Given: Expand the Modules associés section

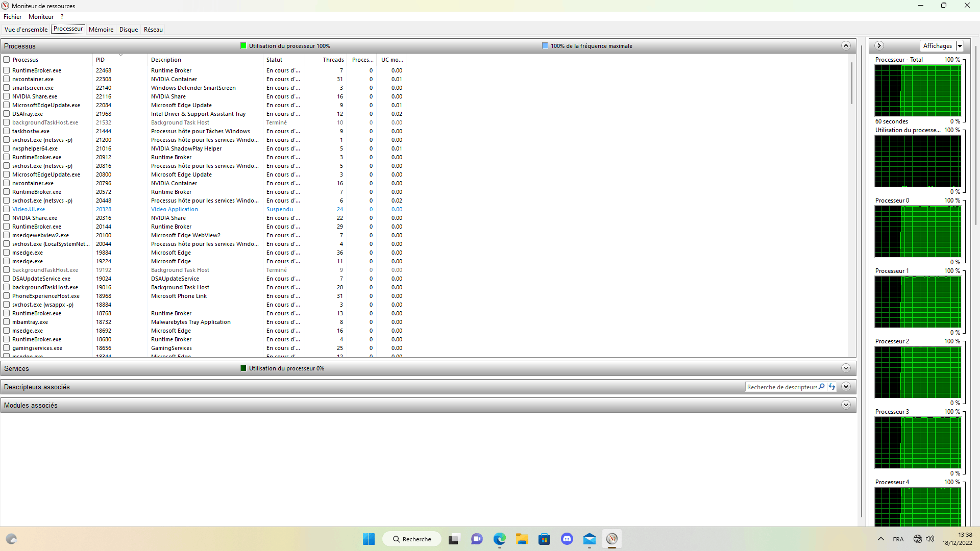Looking at the screenshot, I should (x=846, y=405).
